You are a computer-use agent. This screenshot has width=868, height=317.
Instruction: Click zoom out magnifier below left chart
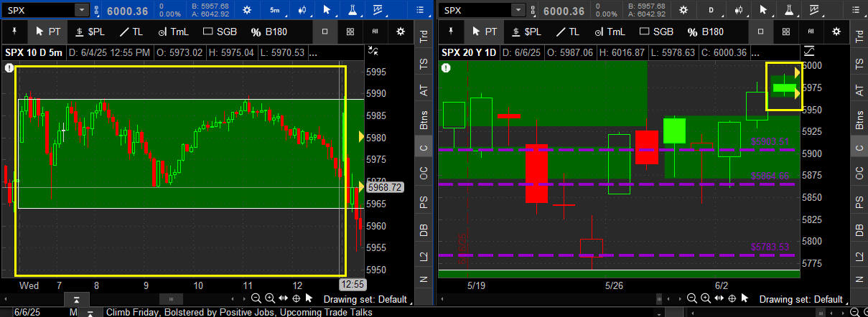[x=256, y=298]
